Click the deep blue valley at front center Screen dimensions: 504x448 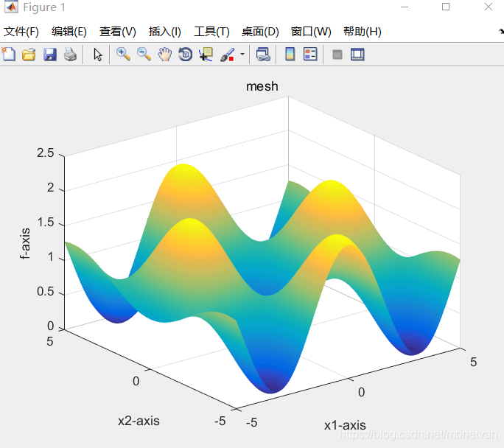click(270, 385)
